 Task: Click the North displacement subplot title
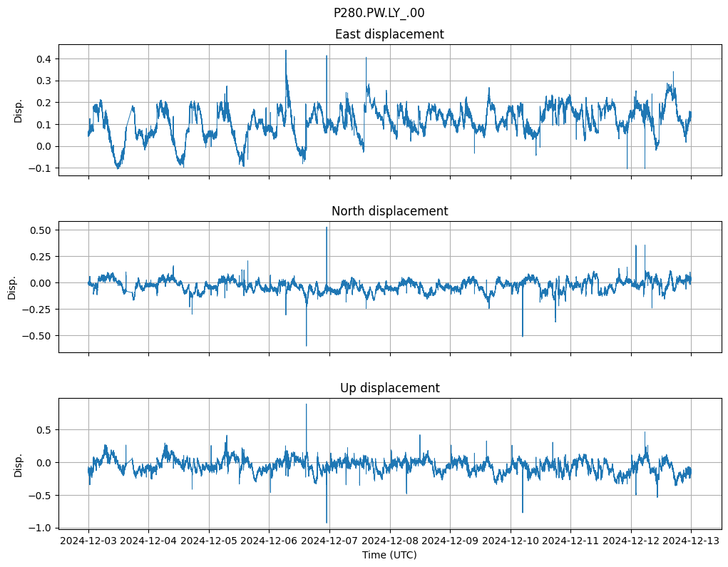click(389, 211)
